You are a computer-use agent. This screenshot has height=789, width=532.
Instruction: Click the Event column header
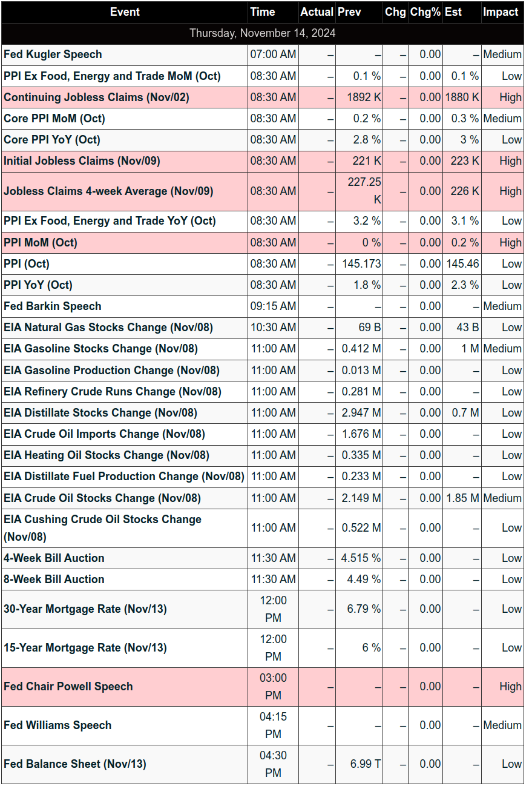[x=125, y=12]
